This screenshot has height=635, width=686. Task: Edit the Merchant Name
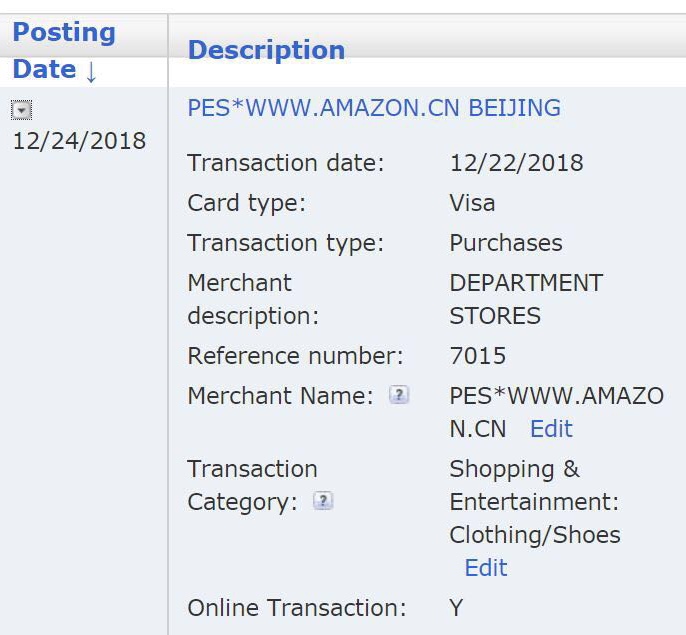click(551, 429)
